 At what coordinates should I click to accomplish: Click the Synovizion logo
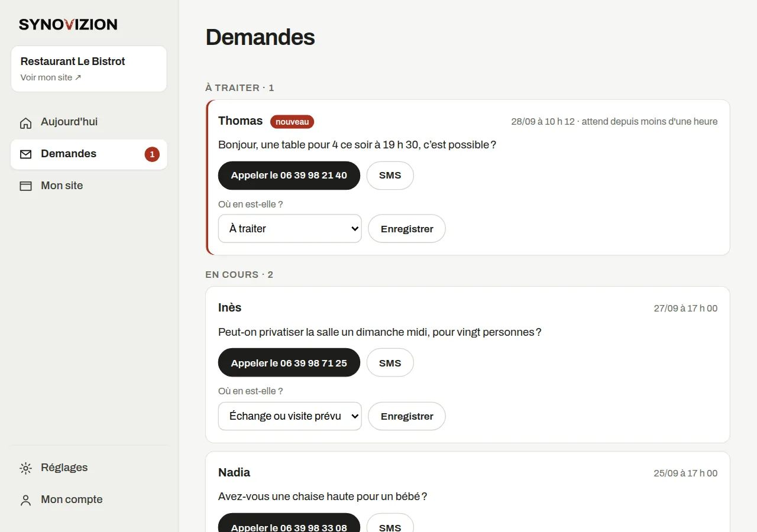(68, 24)
